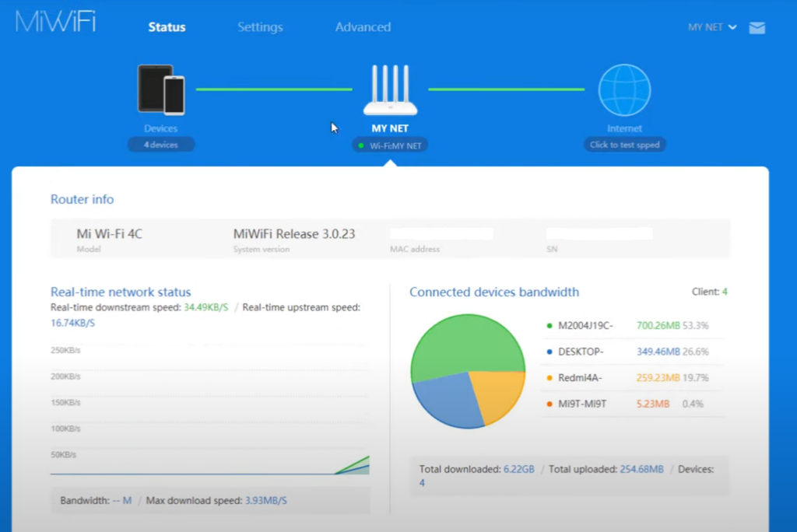The width and height of the screenshot is (797, 532).
Task: Click the Router info heading
Action: click(x=82, y=199)
